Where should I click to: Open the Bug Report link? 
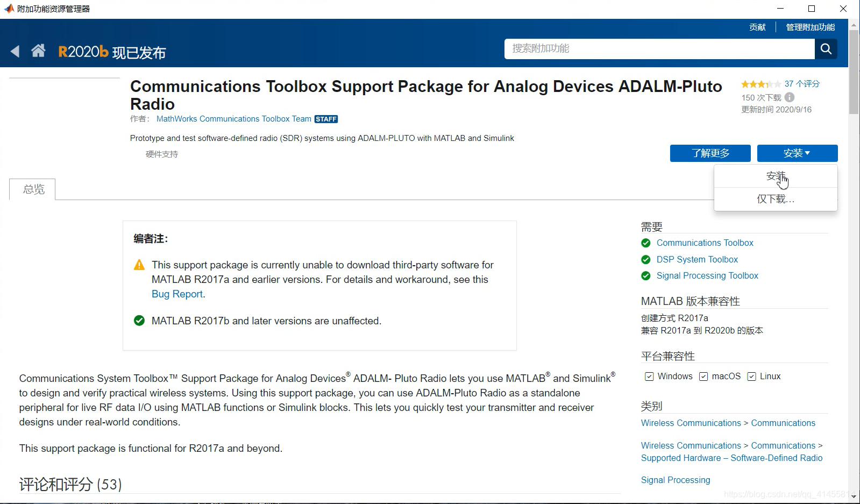point(177,294)
